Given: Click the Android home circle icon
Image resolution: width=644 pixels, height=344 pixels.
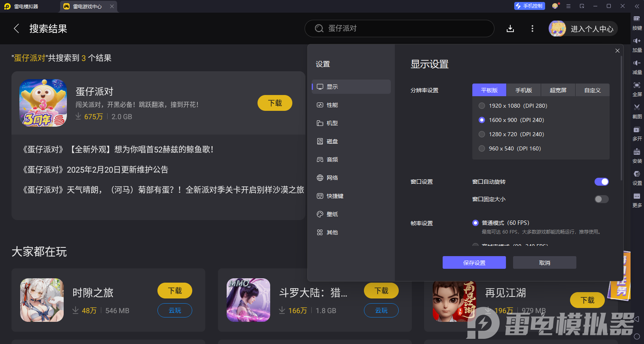Looking at the screenshot, I should [x=636, y=336].
